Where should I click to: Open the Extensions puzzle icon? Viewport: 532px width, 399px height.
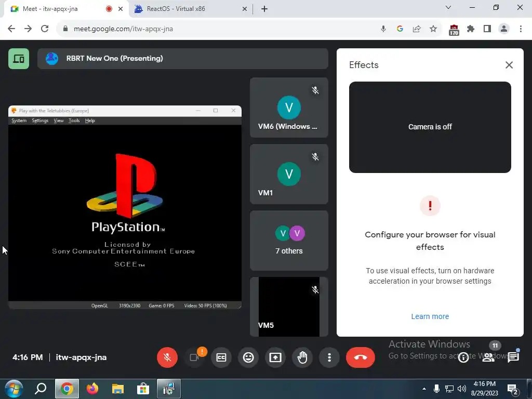click(x=470, y=29)
